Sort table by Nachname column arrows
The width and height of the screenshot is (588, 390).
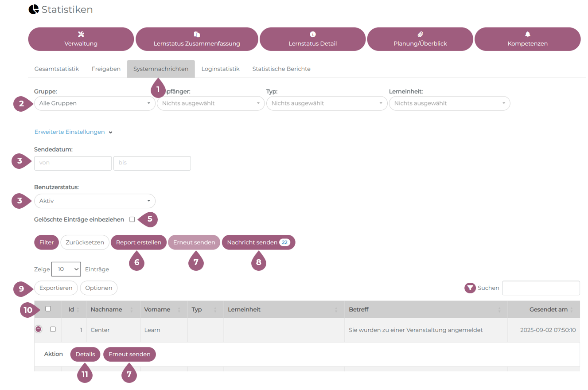(132, 310)
